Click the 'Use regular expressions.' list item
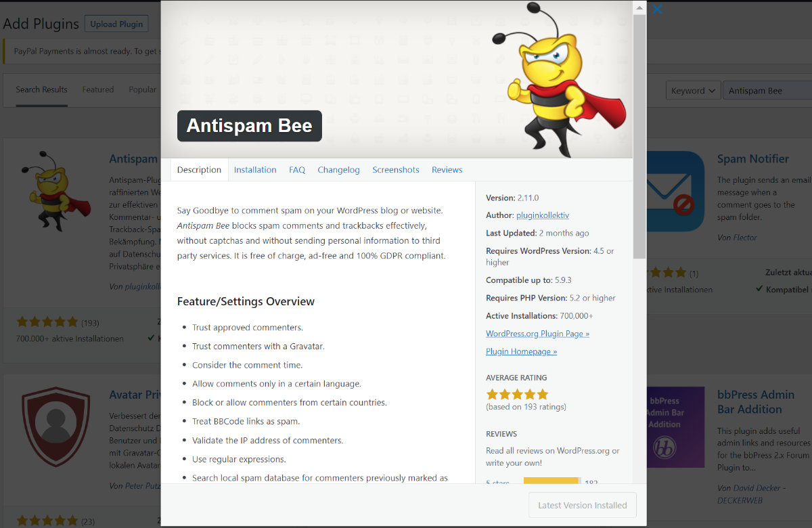Viewport: 812px width, 528px height. click(239, 459)
